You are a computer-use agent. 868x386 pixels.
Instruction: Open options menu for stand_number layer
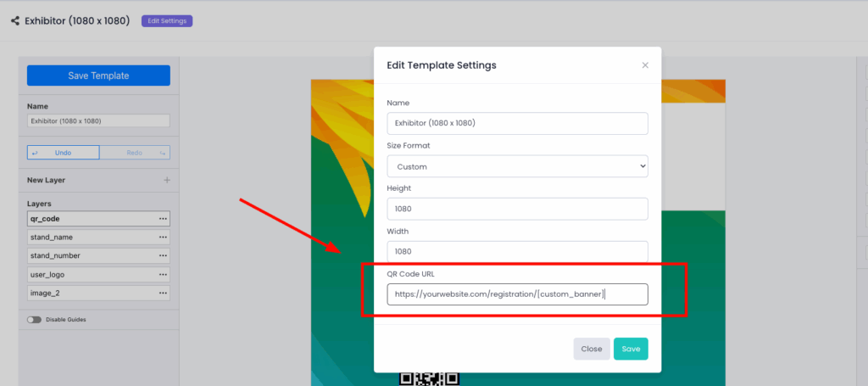point(163,255)
